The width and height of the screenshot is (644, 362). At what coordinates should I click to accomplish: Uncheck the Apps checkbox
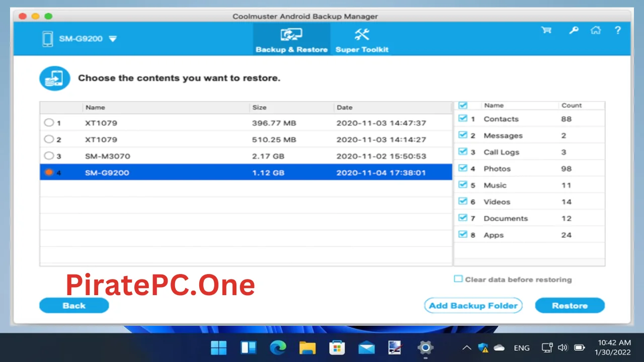[x=463, y=235]
